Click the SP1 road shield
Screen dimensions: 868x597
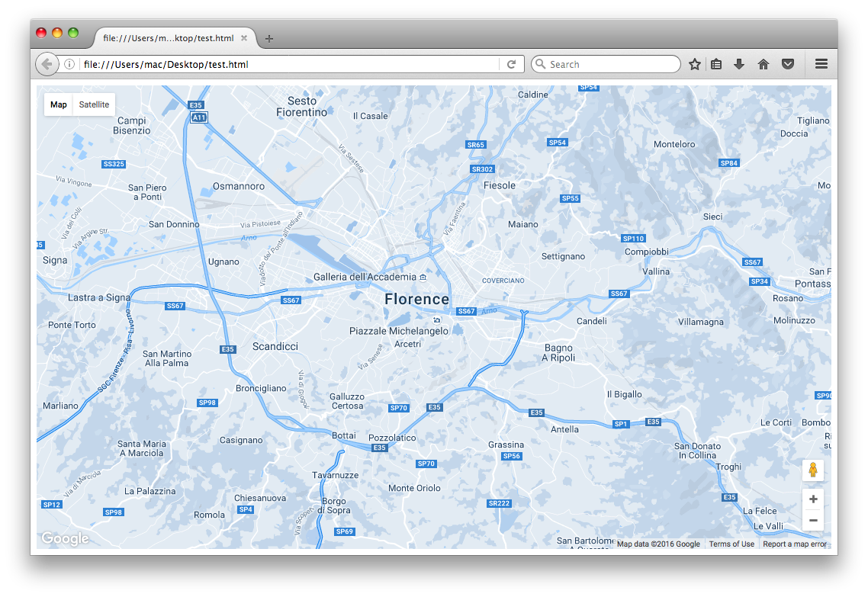621,424
